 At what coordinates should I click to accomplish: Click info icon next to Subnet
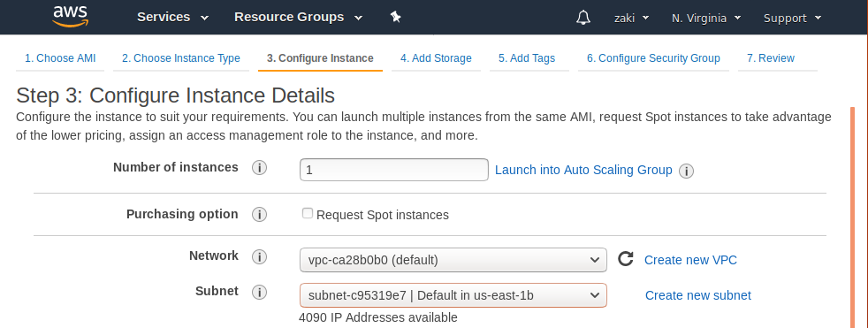pyautogui.click(x=259, y=292)
